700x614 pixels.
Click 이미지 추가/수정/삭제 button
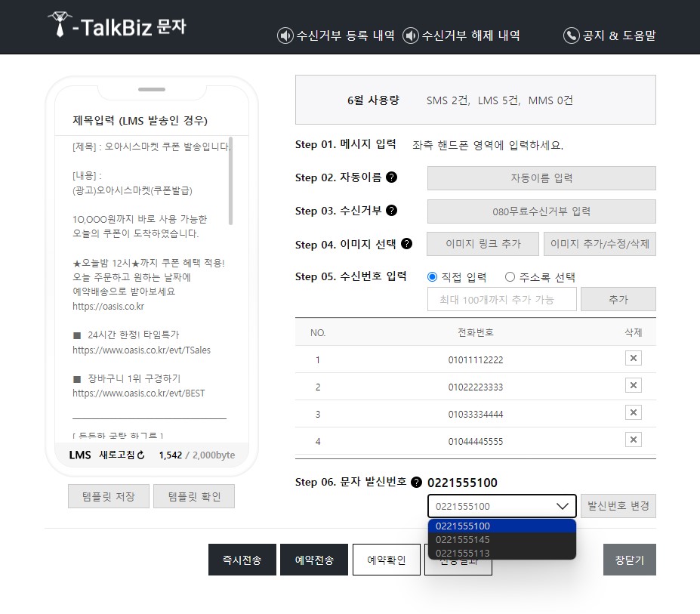click(600, 244)
